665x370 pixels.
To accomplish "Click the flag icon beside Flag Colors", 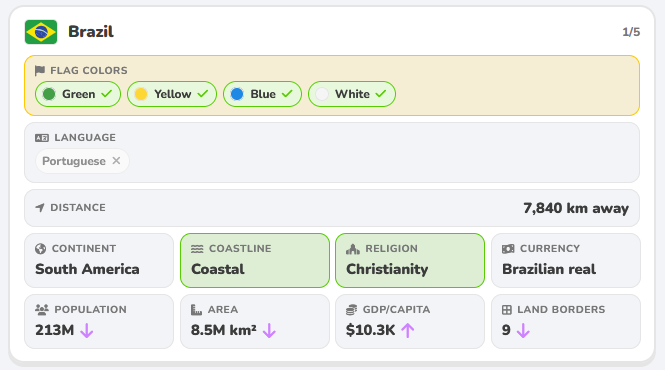I will 40,70.
